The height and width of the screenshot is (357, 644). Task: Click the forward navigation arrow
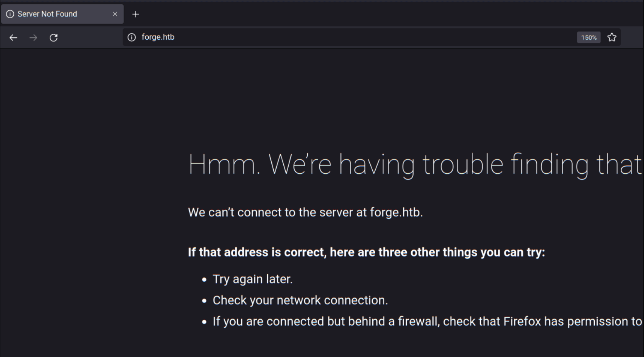[x=34, y=38]
